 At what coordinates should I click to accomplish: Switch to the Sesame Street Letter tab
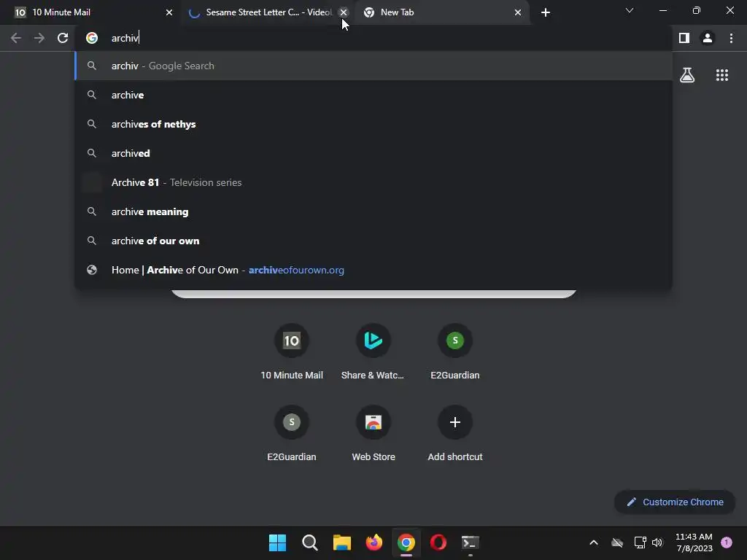pyautogui.click(x=267, y=12)
